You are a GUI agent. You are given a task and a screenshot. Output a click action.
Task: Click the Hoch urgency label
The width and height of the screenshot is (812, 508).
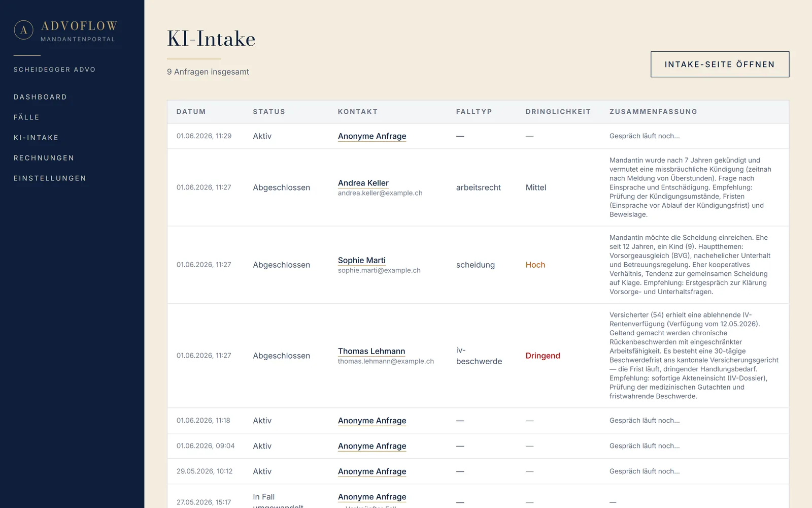point(535,265)
